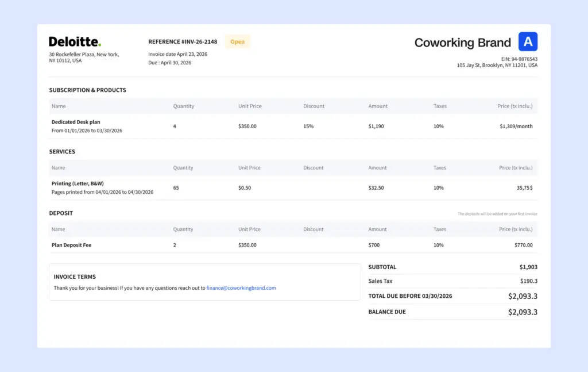Image resolution: width=588 pixels, height=372 pixels.
Task: Click TOTAL DUE BEFORE 03/30/2026 label
Action: click(410, 296)
